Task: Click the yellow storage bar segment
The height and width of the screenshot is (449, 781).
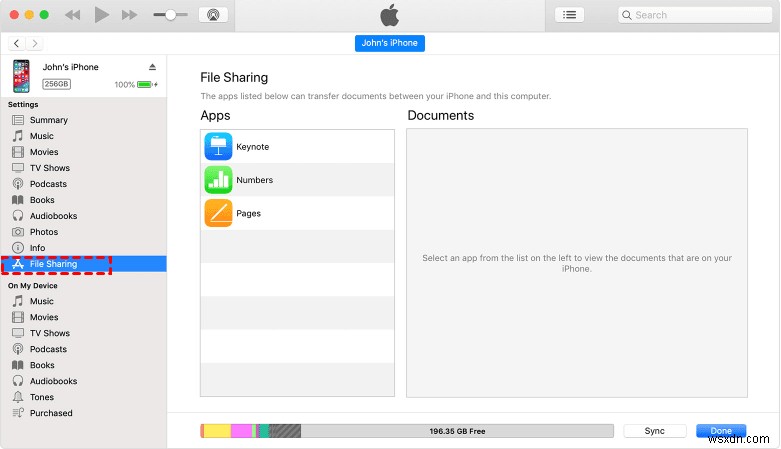Action: (217, 431)
